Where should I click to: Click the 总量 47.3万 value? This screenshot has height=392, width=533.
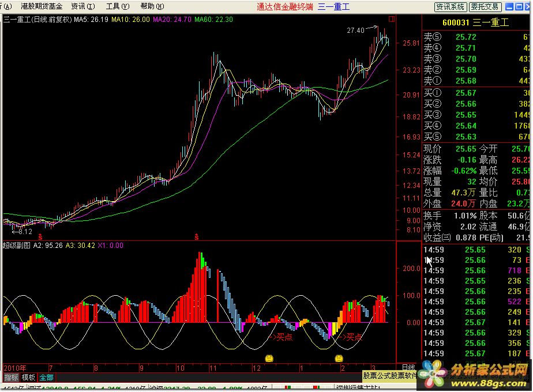pos(463,193)
